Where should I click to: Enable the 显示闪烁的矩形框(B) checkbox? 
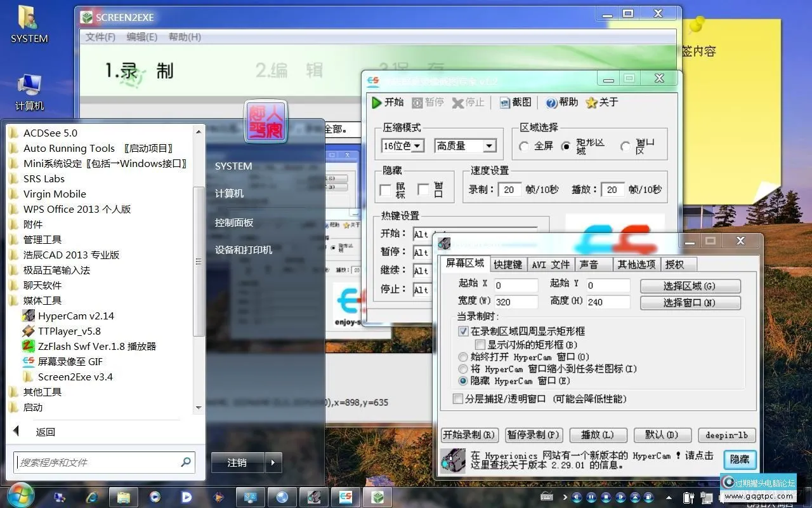[x=480, y=344]
